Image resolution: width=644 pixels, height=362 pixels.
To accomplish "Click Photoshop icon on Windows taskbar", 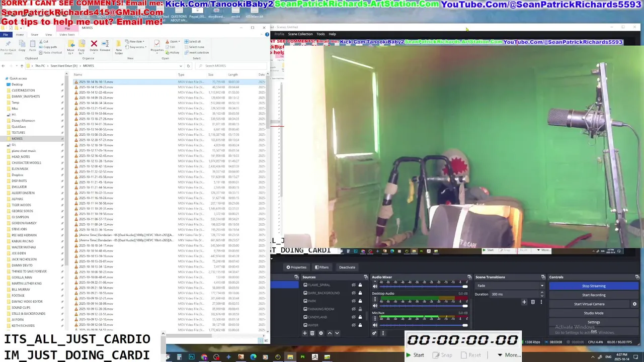I will click(x=192, y=357).
